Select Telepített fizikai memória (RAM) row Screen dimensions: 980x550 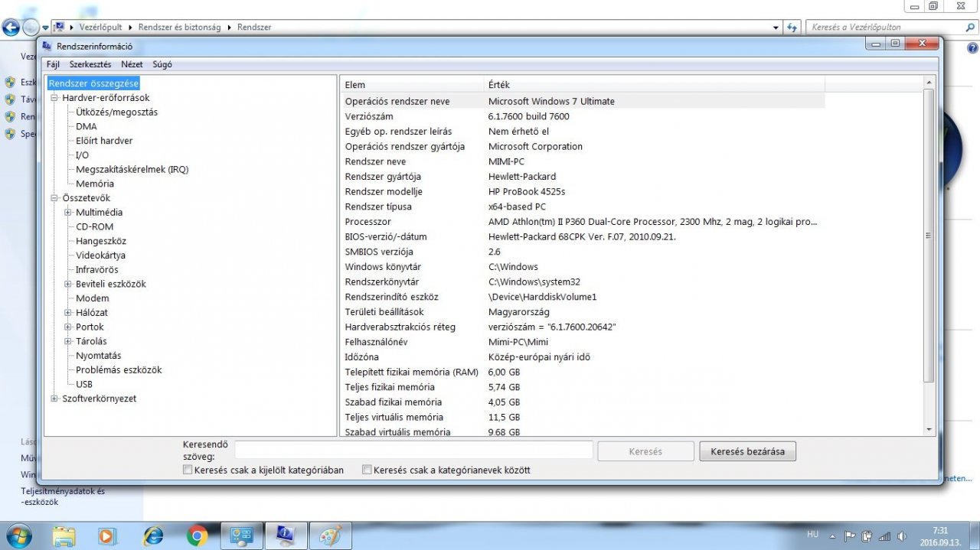583,372
